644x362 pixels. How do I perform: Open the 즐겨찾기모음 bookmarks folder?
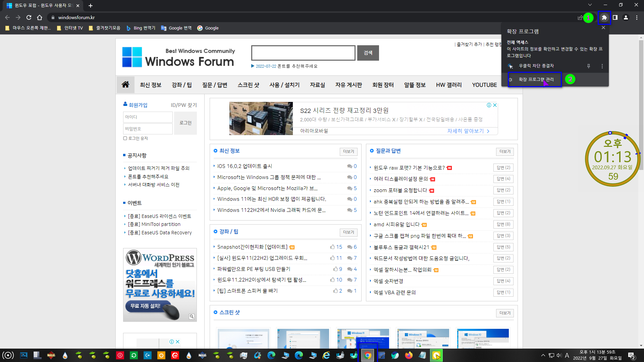coord(105,28)
